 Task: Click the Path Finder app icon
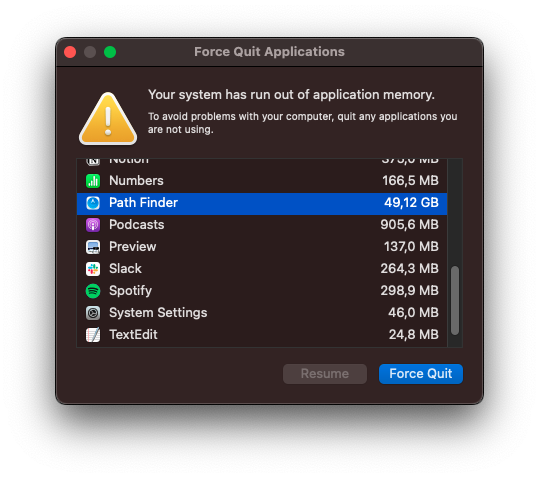pyautogui.click(x=93, y=203)
